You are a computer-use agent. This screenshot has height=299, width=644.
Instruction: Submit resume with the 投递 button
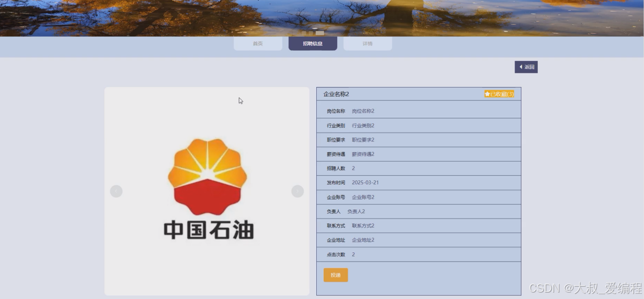pos(336,275)
